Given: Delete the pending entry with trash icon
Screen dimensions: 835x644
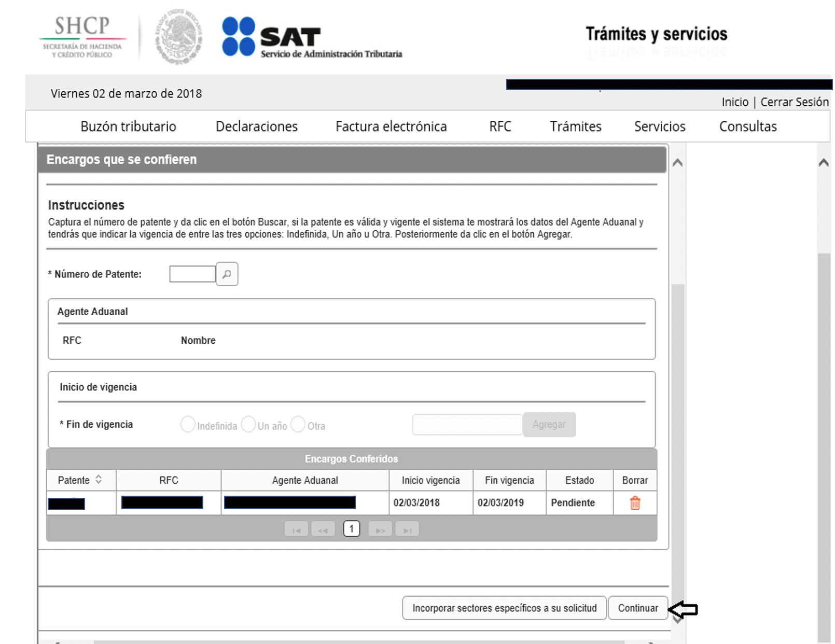Looking at the screenshot, I should 635,503.
